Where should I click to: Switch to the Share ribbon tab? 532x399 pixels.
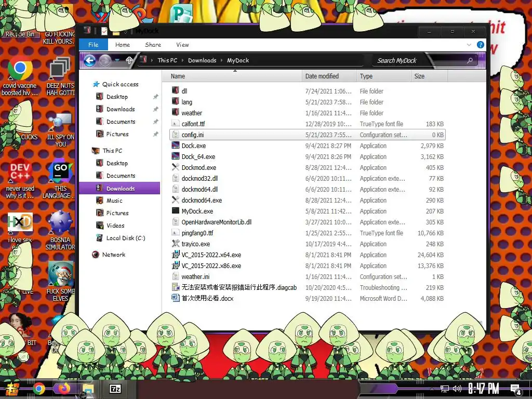click(x=153, y=45)
